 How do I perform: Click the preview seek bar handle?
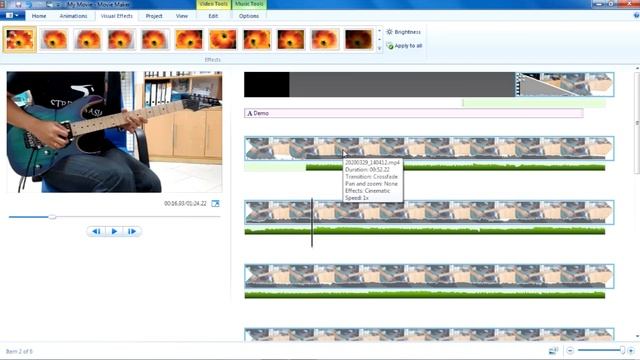coord(52,217)
